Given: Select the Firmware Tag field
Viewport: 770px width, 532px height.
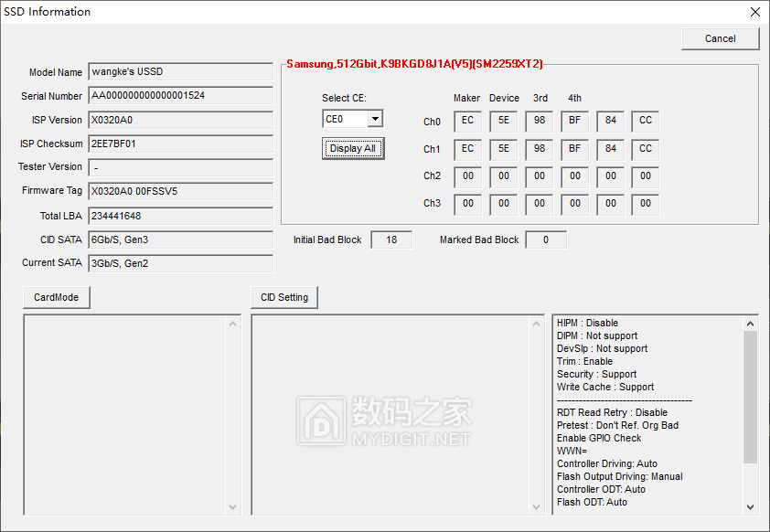Looking at the screenshot, I should click(x=181, y=191).
